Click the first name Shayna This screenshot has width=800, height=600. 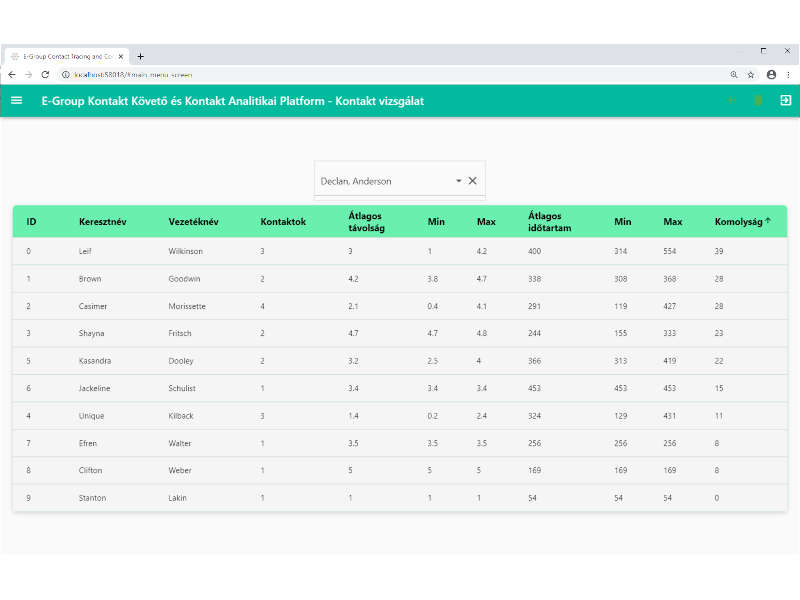click(x=91, y=333)
